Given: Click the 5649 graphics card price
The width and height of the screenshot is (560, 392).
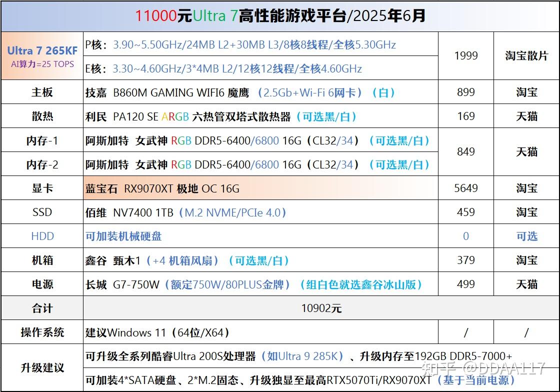Looking at the screenshot, I should click(x=465, y=188).
